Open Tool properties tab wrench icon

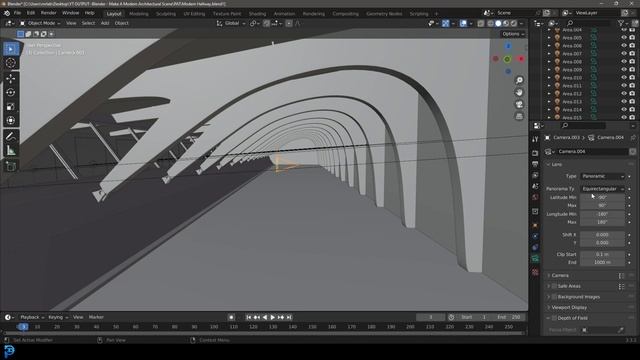pos(535,140)
